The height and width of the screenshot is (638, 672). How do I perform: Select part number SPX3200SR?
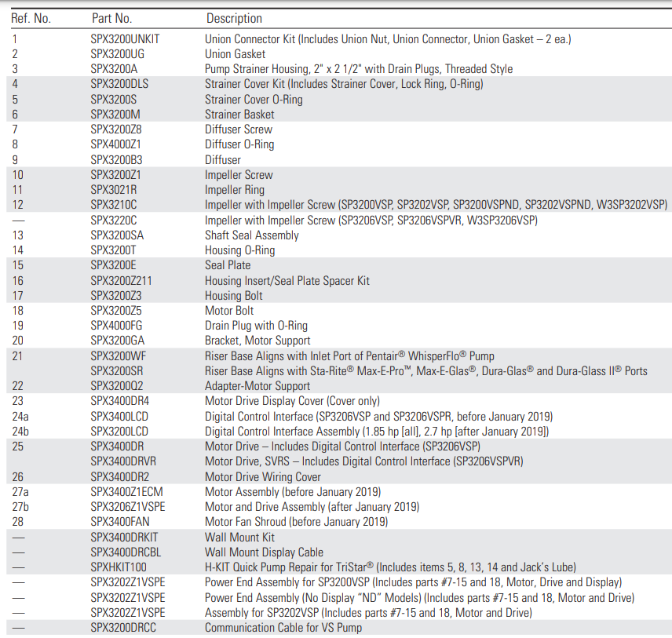(x=116, y=371)
